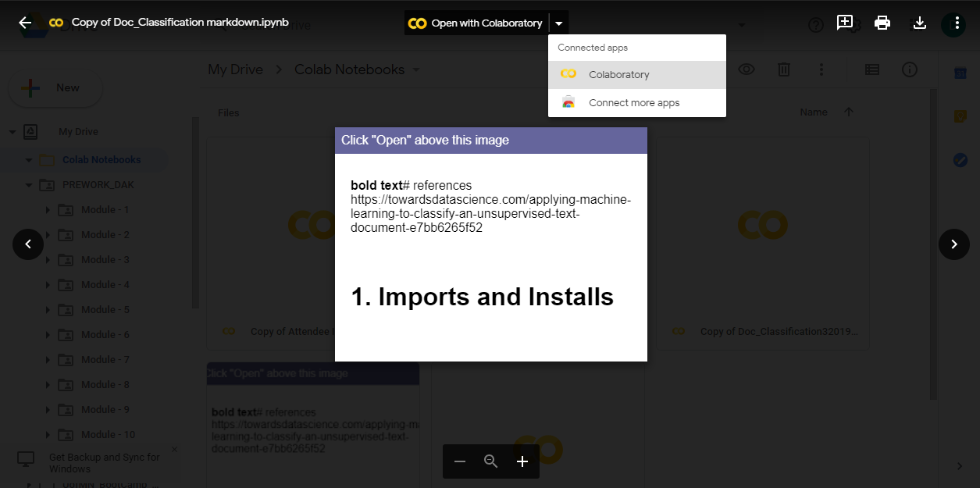The width and height of the screenshot is (980, 488).
Task: Open the Colab Notebooks folder in the sidebar
Action: (x=102, y=160)
